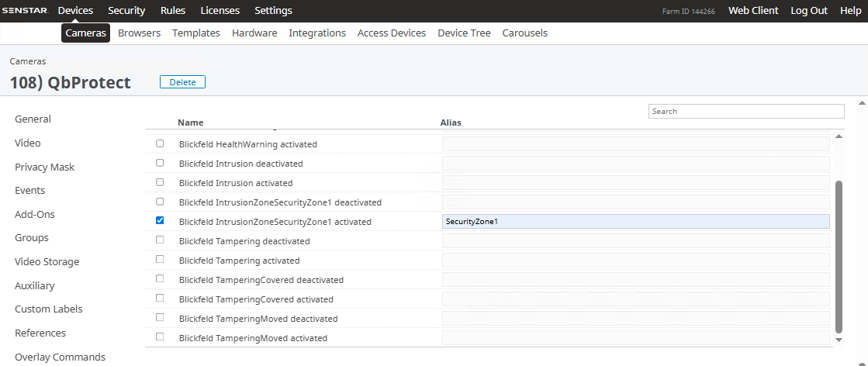Log Out of the session
Viewport: 868px width, 366px height.
coord(809,11)
